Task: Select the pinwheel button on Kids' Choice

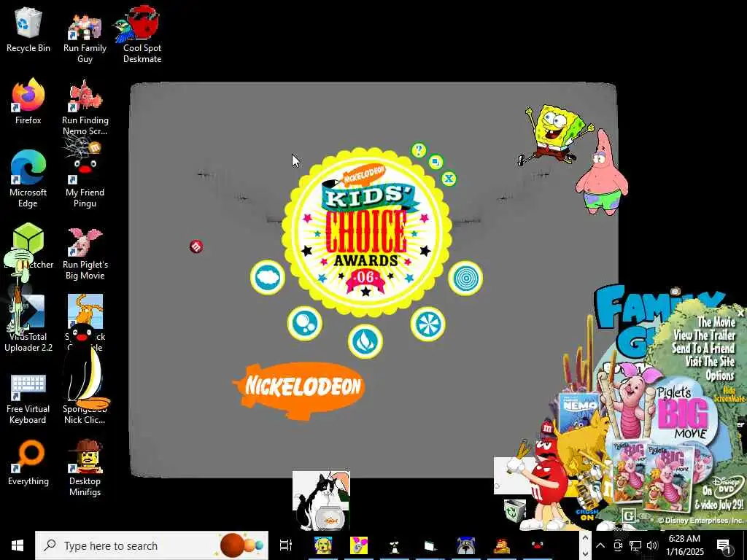Action: pyautogui.click(x=427, y=324)
